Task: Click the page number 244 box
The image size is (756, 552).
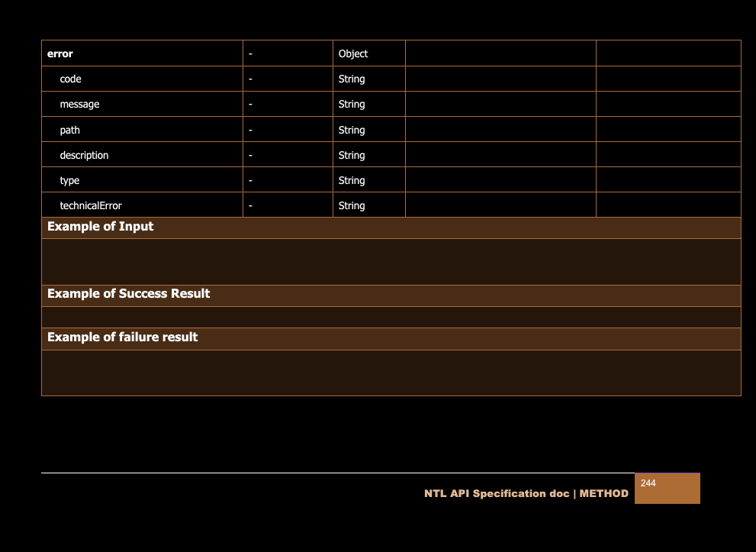Action: pos(666,488)
